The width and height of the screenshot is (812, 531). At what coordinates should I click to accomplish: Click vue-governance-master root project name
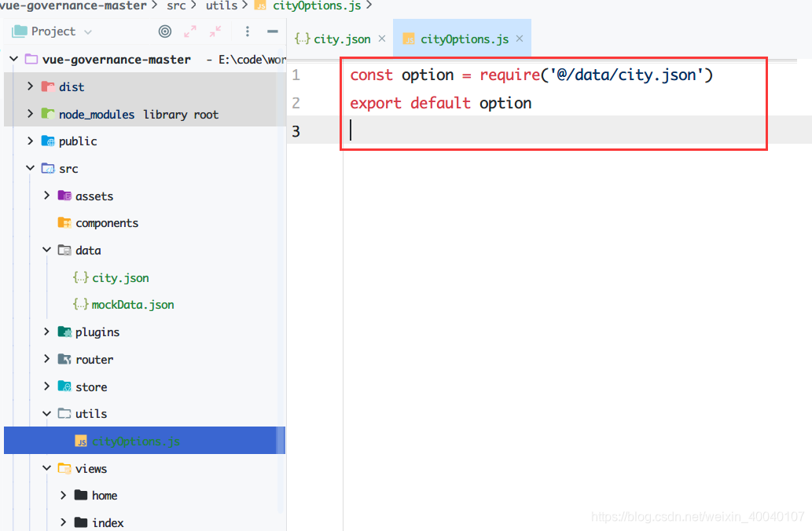point(116,60)
